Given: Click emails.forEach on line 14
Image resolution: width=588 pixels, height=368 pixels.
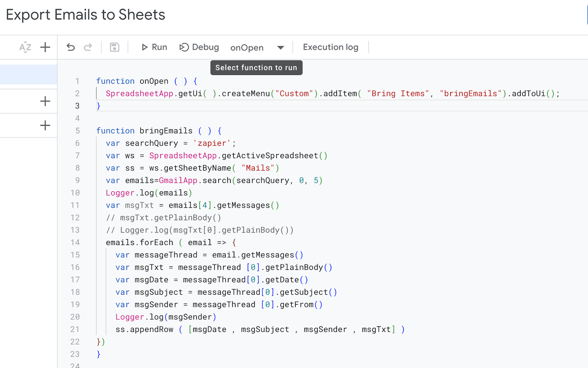Looking at the screenshot, I should click(x=139, y=243).
